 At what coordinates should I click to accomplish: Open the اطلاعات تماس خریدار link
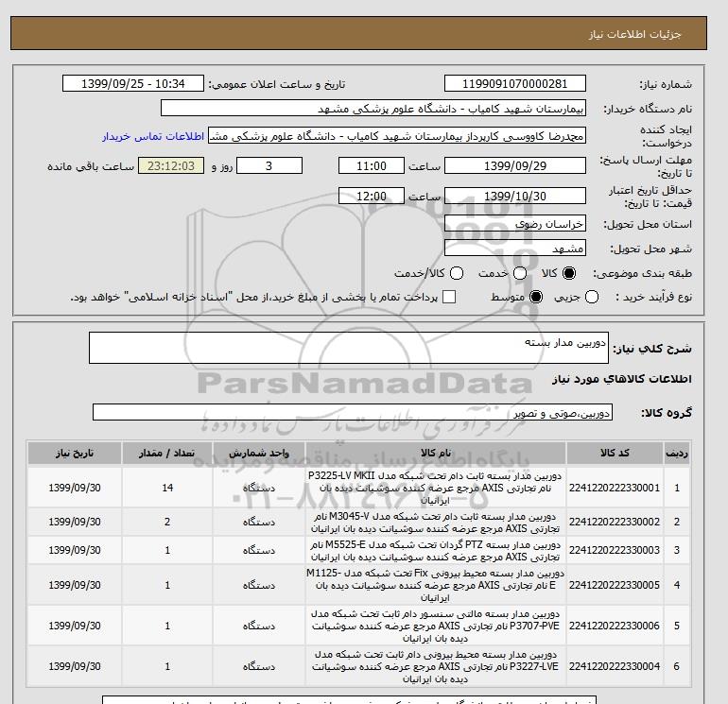(153, 136)
